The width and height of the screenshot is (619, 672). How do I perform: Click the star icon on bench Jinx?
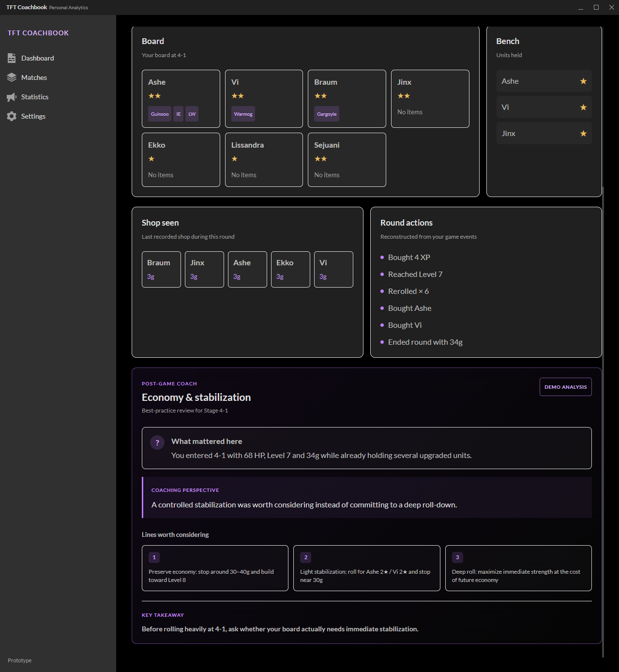pos(583,134)
